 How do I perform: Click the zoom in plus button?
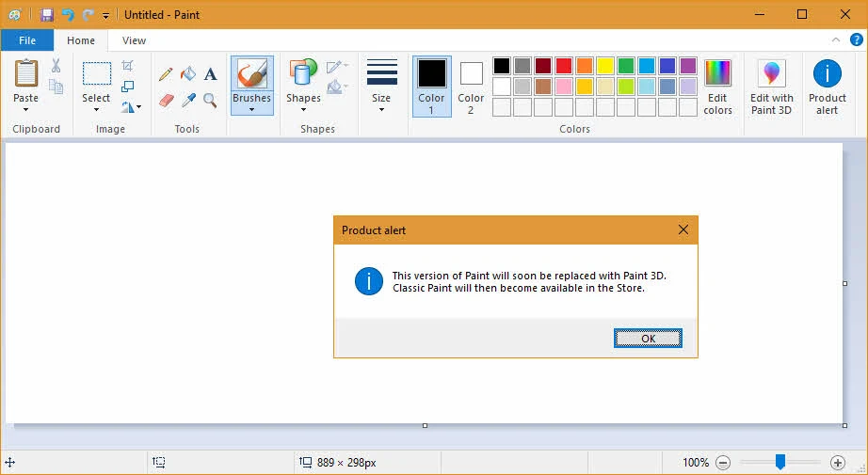click(x=838, y=462)
